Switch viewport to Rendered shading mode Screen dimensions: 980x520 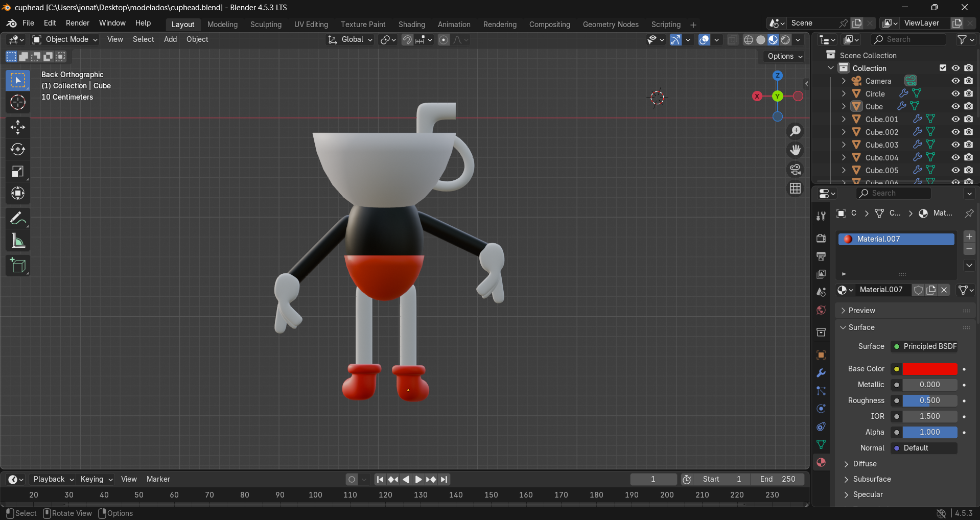coord(785,39)
